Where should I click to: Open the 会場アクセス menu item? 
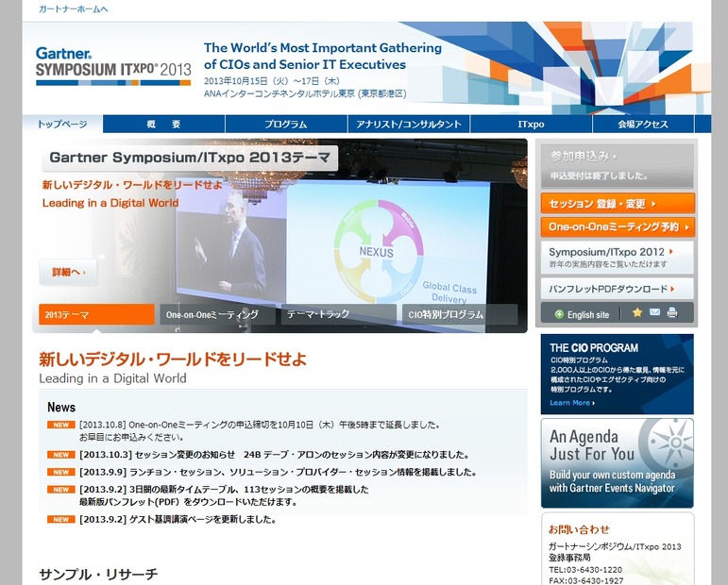point(643,124)
